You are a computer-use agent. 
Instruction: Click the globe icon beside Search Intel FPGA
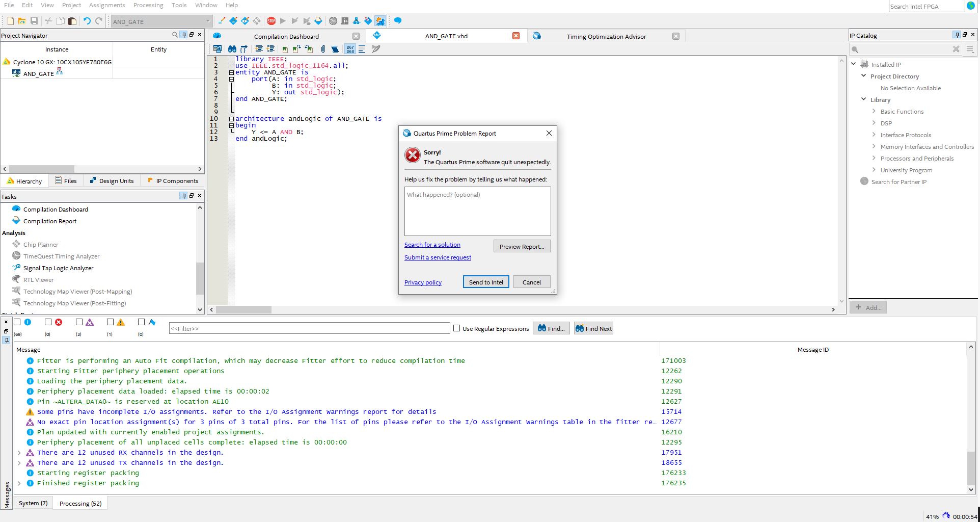[x=971, y=6]
